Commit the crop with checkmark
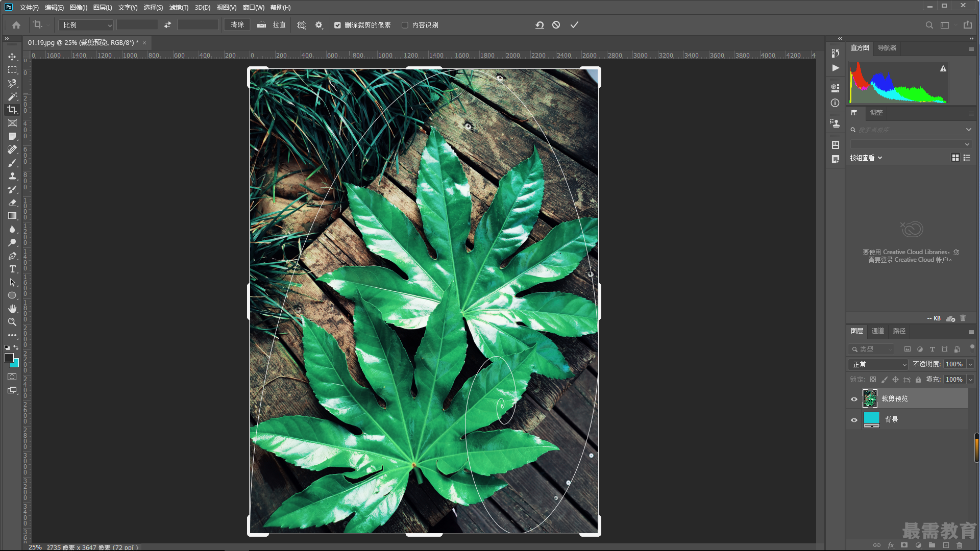Viewport: 980px width, 551px height. point(574,24)
